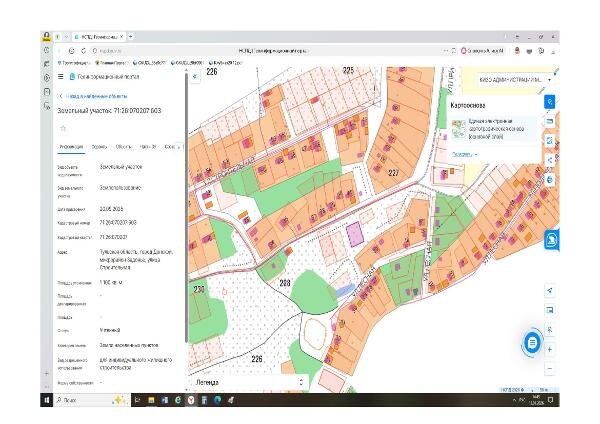Image resolution: width=600 pixels, height=424 pixels.
Task: Click the portal logo icon next to menu
Action: point(72,77)
